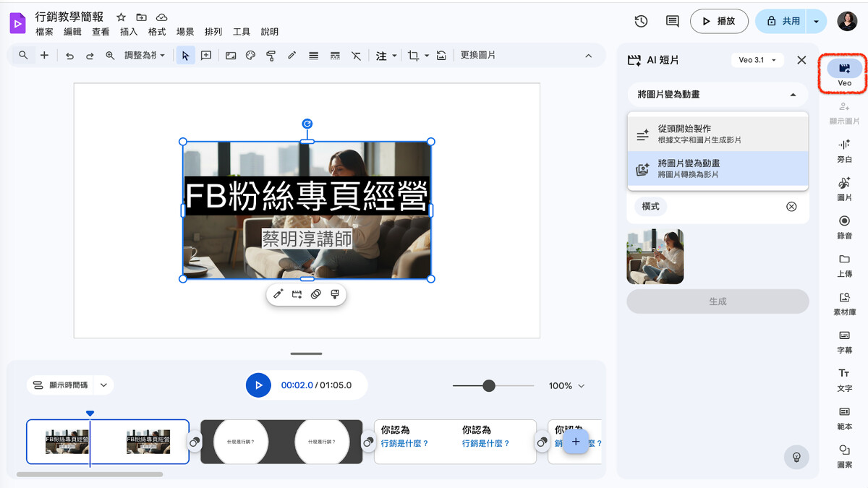This screenshot has width=868, height=488.
Task: Click the 更換圖片 toolbar button
Action: [x=478, y=56]
